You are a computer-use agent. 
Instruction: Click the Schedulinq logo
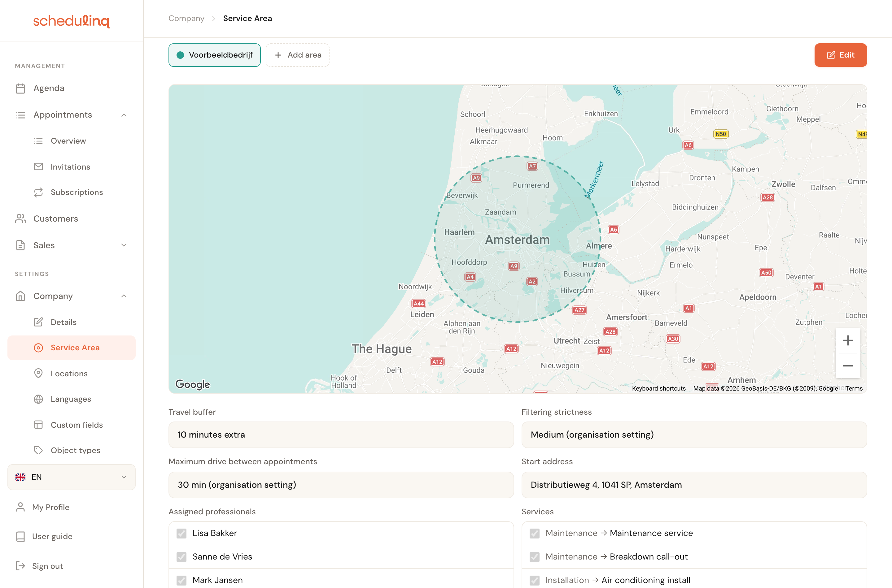pyautogui.click(x=71, y=21)
